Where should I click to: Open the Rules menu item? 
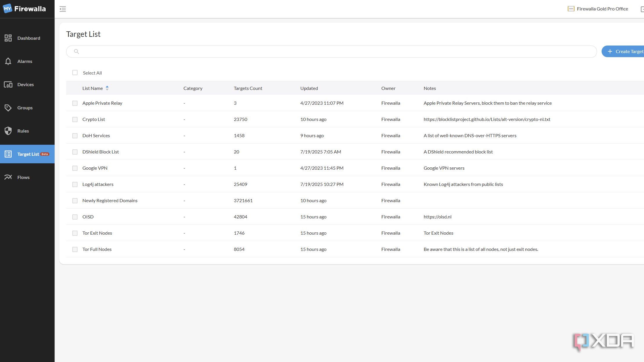(x=27, y=131)
